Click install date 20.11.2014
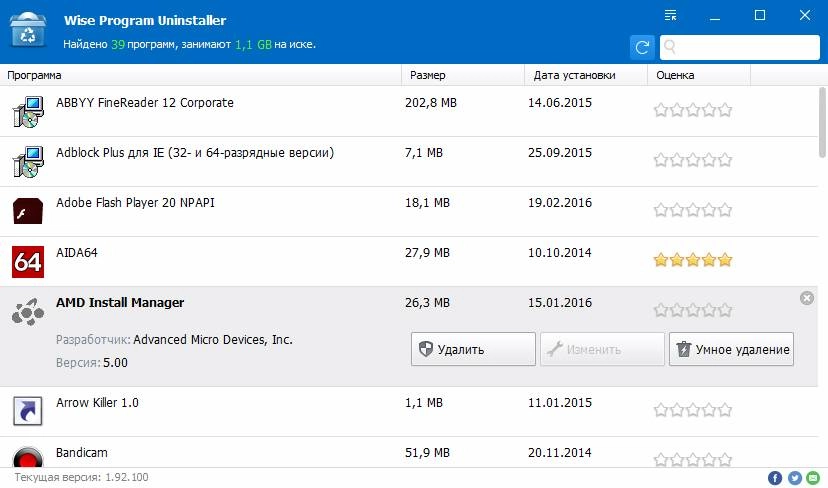828x488 pixels. coord(560,453)
